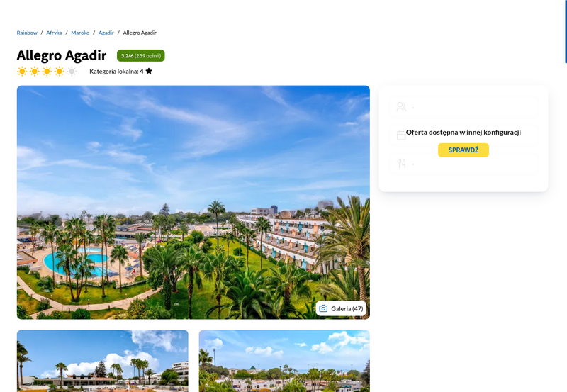Select the Agadir breadcrumb link
The width and height of the screenshot is (567, 392).
[x=106, y=33]
